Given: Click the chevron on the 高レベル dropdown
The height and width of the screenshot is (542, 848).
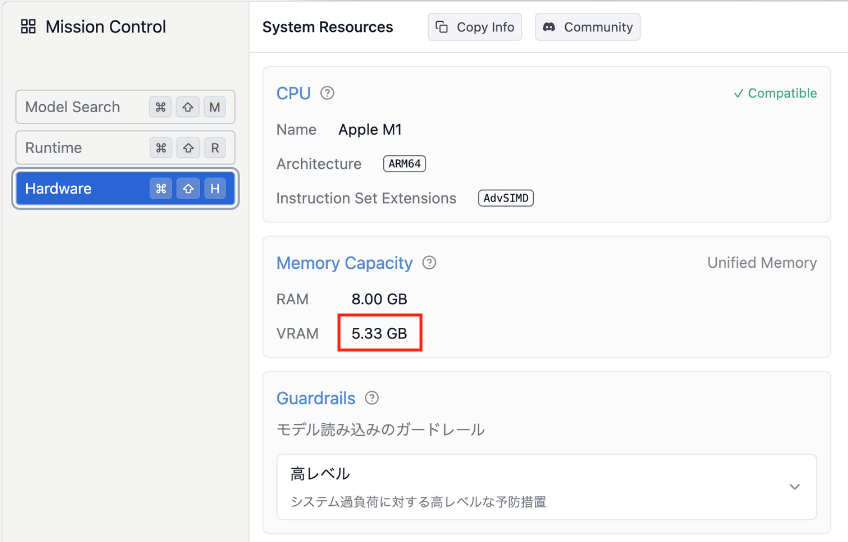Looking at the screenshot, I should [794, 487].
